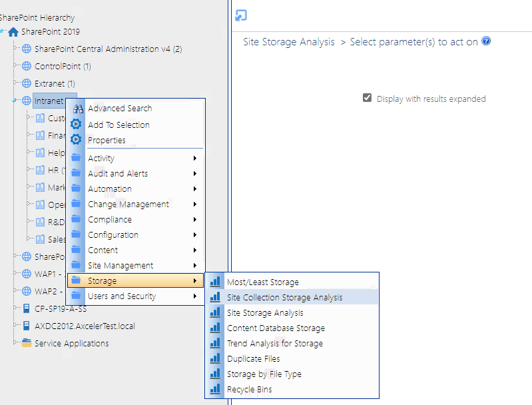Screen dimensions: 532x405
Task: Toggle Display with results expanded checkbox
Action: coord(367,98)
